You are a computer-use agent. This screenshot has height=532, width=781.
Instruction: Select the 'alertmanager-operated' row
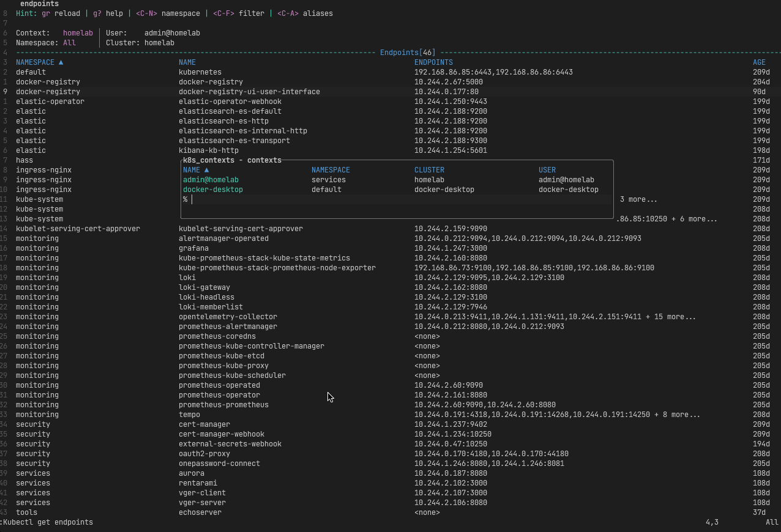(x=390, y=238)
